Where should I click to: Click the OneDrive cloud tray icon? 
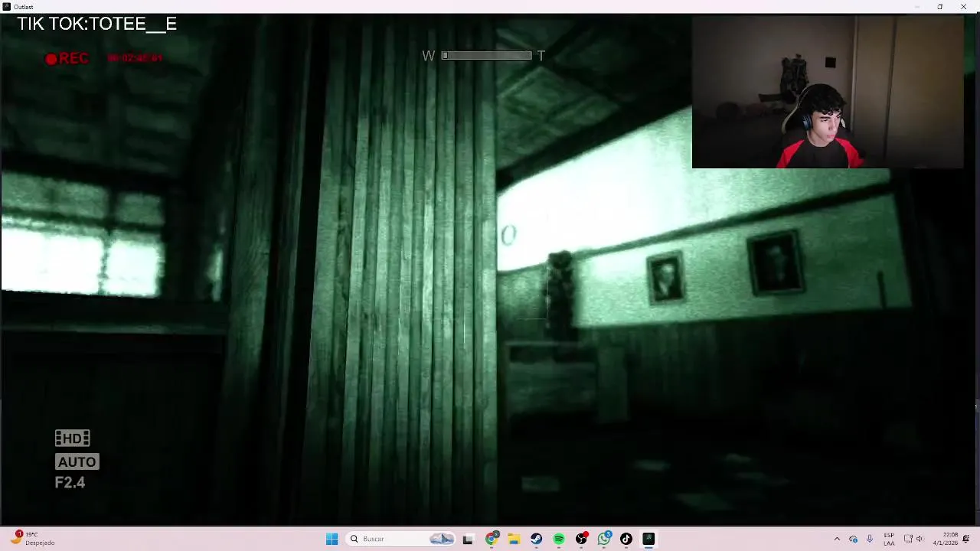pos(853,539)
